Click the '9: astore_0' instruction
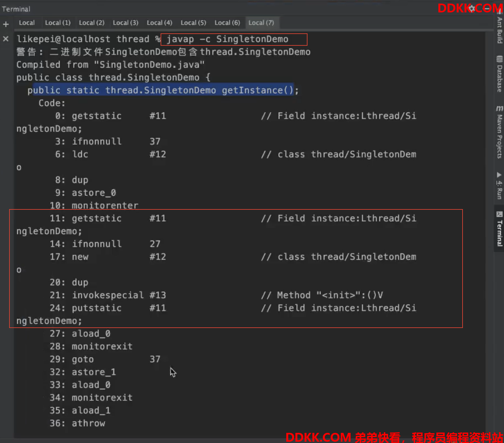Image resolution: width=504 pixels, height=443 pixels. click(86, 193)
